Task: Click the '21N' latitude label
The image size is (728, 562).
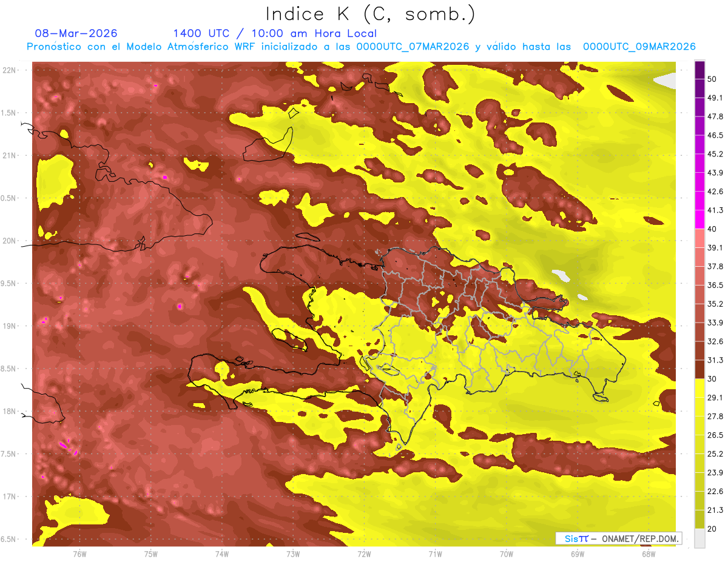Action: 10,155
